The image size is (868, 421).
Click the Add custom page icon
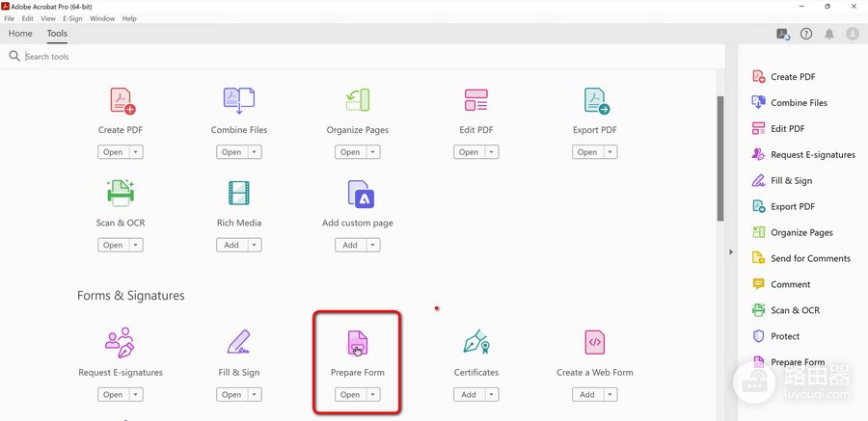pos(361,194)
